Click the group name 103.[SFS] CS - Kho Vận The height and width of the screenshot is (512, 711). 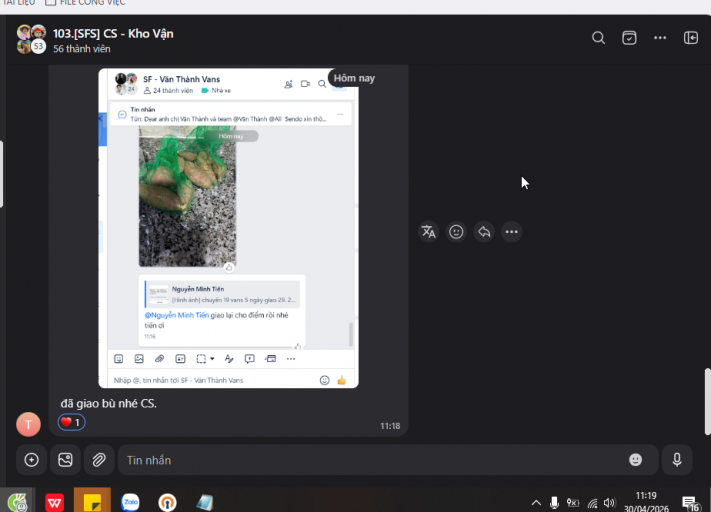(x=113, y=34)
